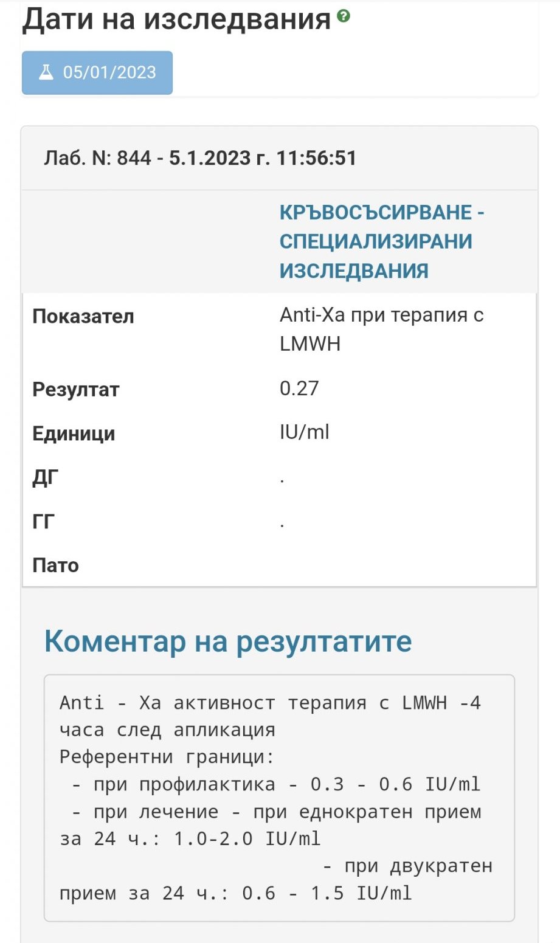560x943 pixels.
Task: Click the Пато row label
Action: 55,565
